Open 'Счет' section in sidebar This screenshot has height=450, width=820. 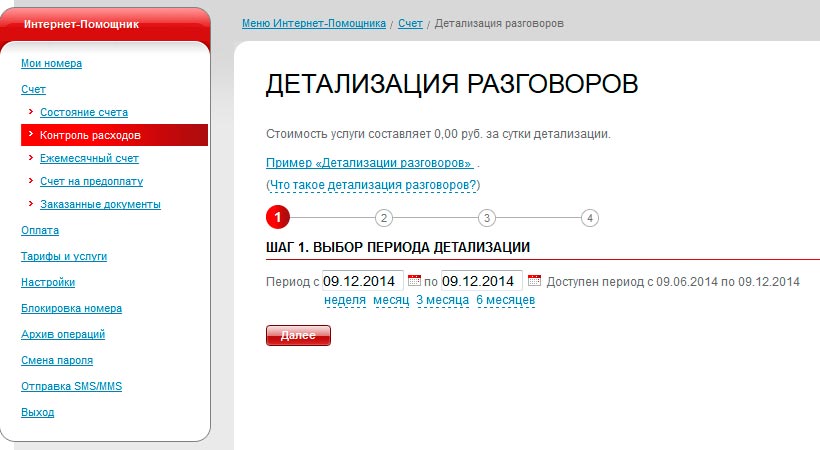click(33, 89)
